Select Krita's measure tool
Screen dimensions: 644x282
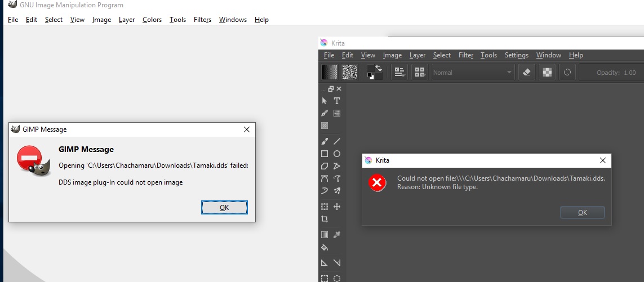point(337,263)
